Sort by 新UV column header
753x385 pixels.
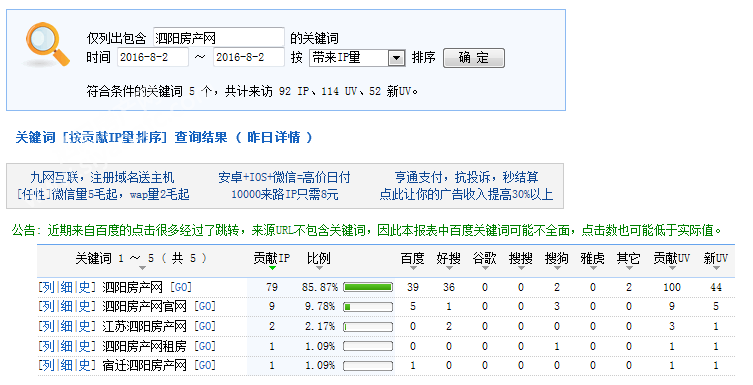[x=716, y=260]
